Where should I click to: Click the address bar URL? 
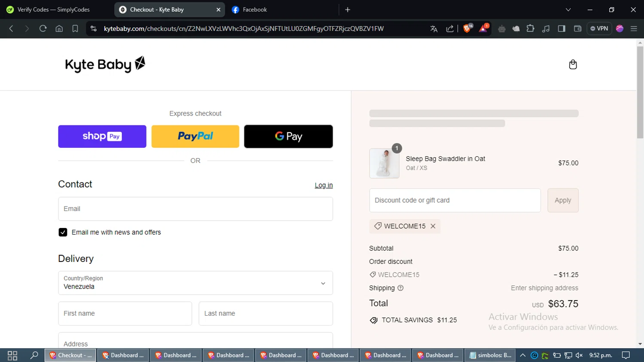tap(243, 29)
